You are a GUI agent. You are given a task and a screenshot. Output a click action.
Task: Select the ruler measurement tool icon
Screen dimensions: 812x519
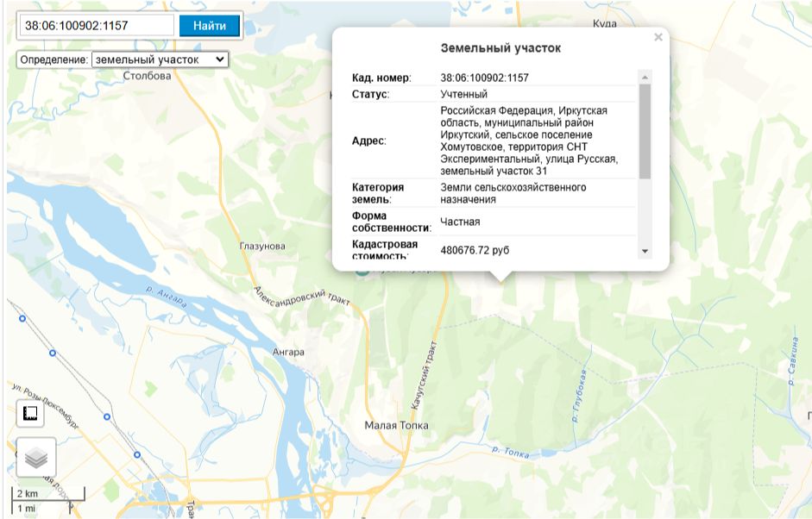tap(30, 413)
